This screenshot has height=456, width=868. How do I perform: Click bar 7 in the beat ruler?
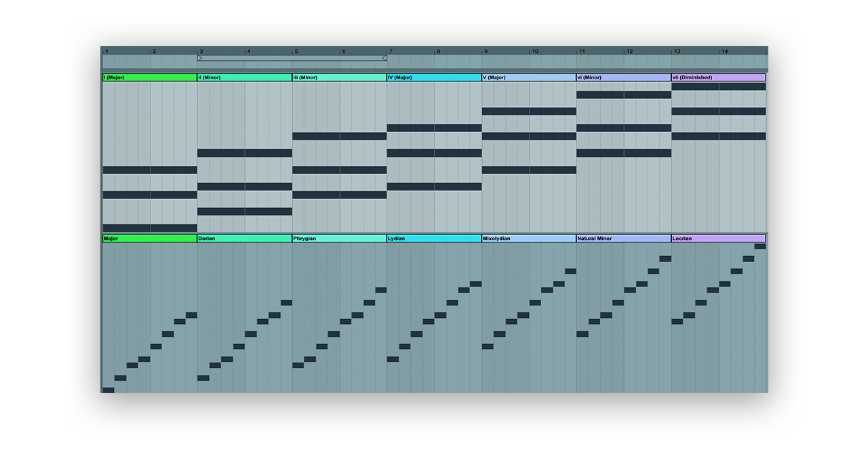coord(391,51)
